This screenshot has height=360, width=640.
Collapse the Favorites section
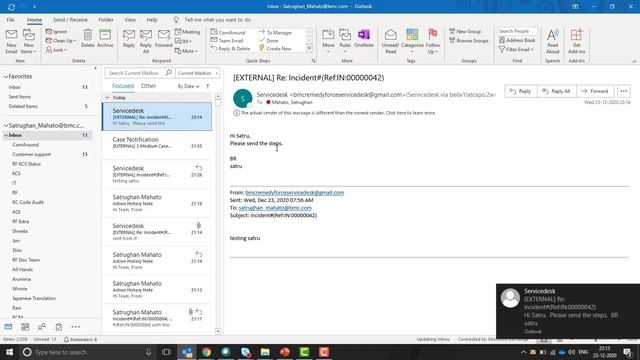click(6, 76)
